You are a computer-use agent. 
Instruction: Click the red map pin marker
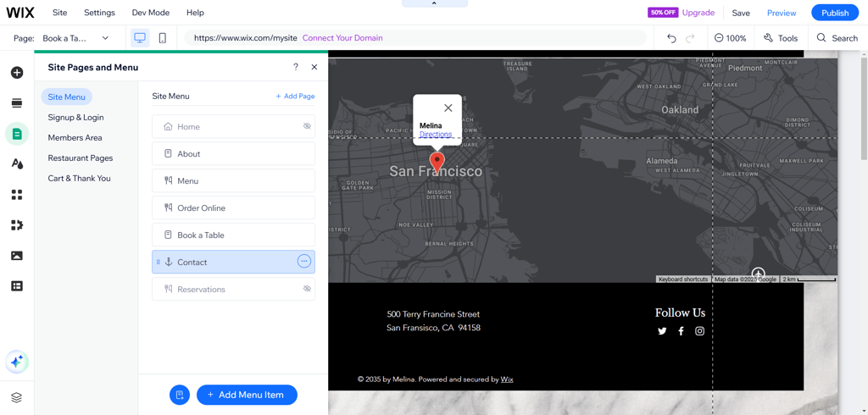coord(437,162)
